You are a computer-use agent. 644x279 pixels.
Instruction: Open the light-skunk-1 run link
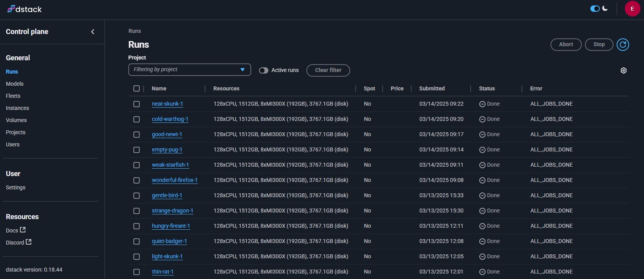coord(167,256)
